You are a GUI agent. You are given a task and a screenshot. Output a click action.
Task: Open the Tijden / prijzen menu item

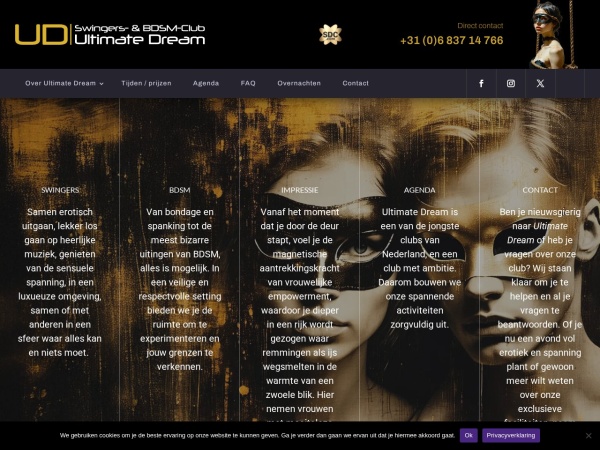pyautogui.click(x=146, y=83)
